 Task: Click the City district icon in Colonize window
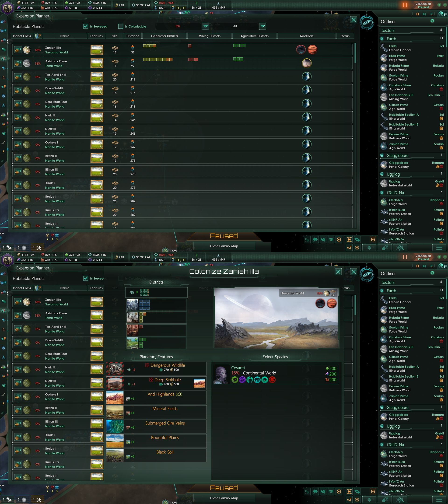[x=132, y=305]
